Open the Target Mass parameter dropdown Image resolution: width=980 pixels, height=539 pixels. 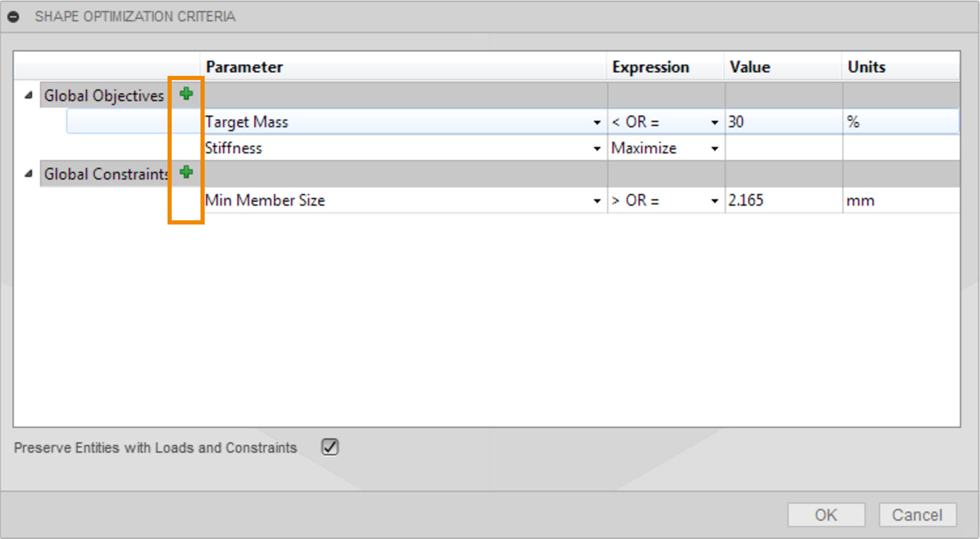point(597,122)
